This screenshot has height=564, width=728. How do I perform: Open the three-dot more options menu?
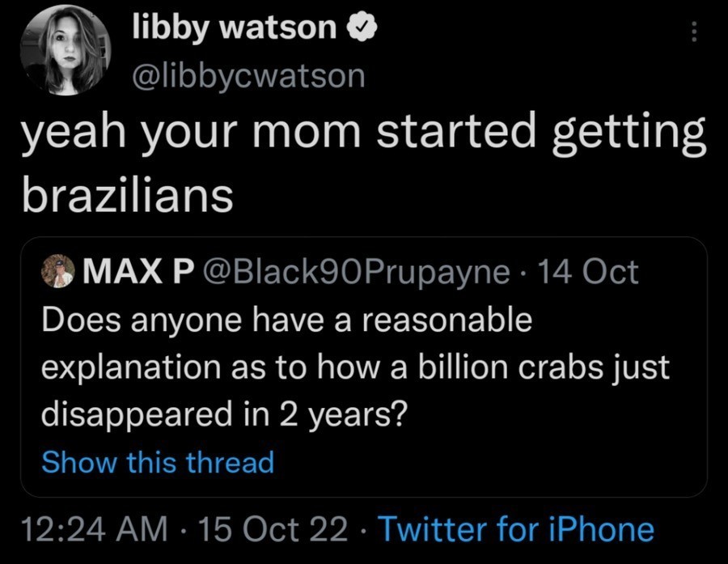[692, 33]
